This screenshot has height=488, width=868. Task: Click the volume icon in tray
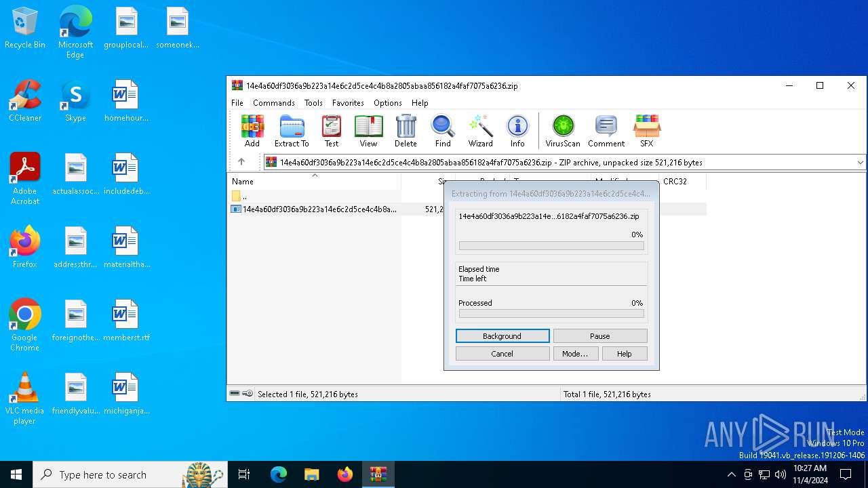pos(781,474)
